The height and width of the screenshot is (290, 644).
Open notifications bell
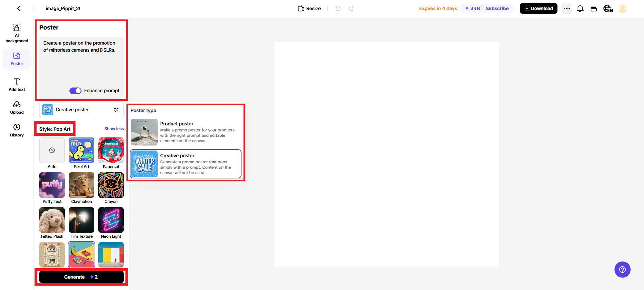click(x=580, y=8)
